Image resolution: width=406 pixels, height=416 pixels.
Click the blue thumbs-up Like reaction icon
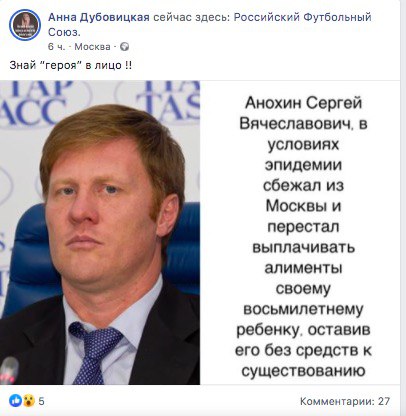(x=16, y=400)
